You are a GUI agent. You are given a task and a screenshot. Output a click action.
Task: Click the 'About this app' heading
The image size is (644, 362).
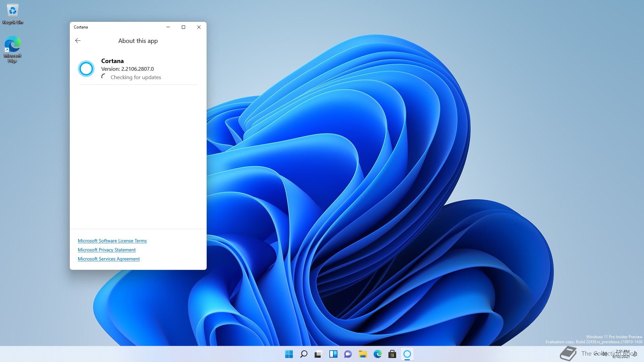[x=138, y=41]
